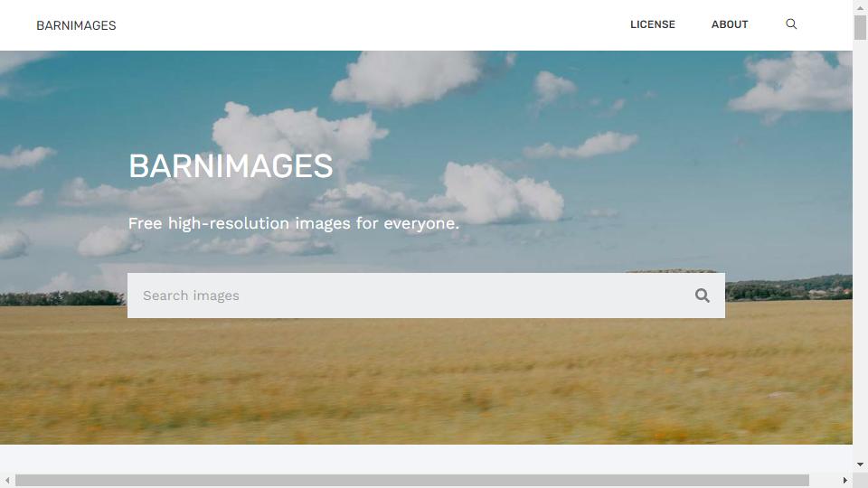The width and height of the screenshot is (868, 488).
Task: Click the tagline about free high-resolution images
Action: tap(293, 223)
